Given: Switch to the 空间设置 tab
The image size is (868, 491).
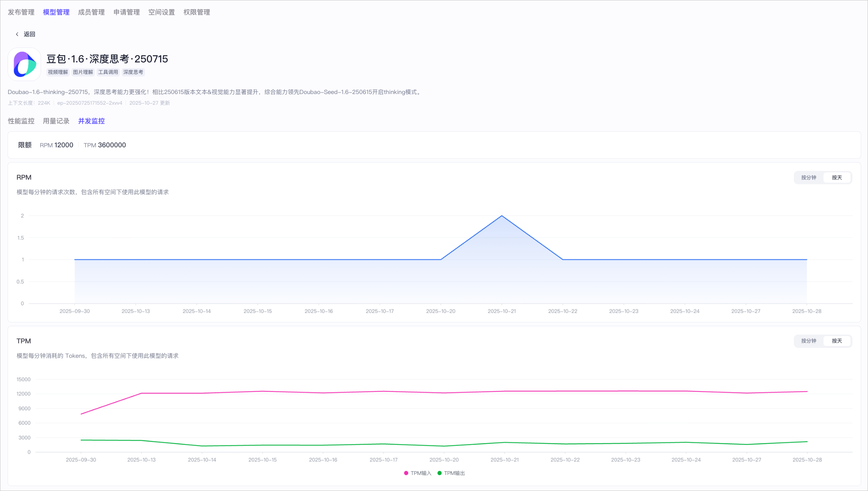Looking at the screenshot, I should click(x=162, y=12).
